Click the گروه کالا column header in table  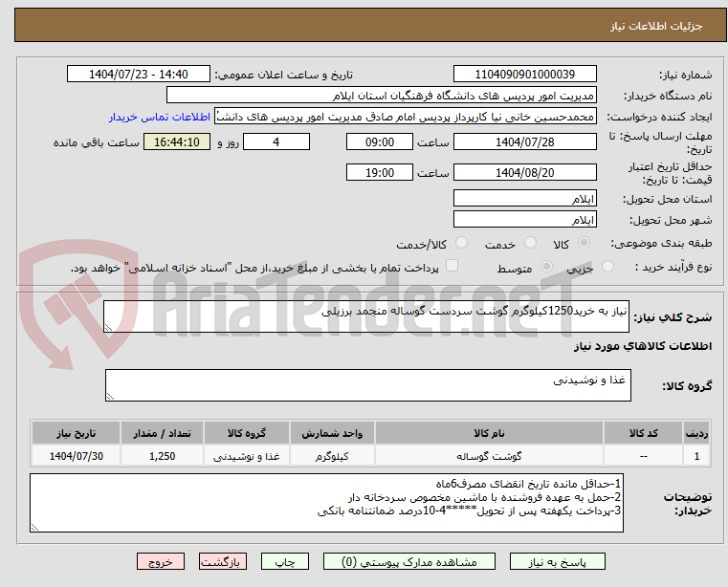pos(247,433)
